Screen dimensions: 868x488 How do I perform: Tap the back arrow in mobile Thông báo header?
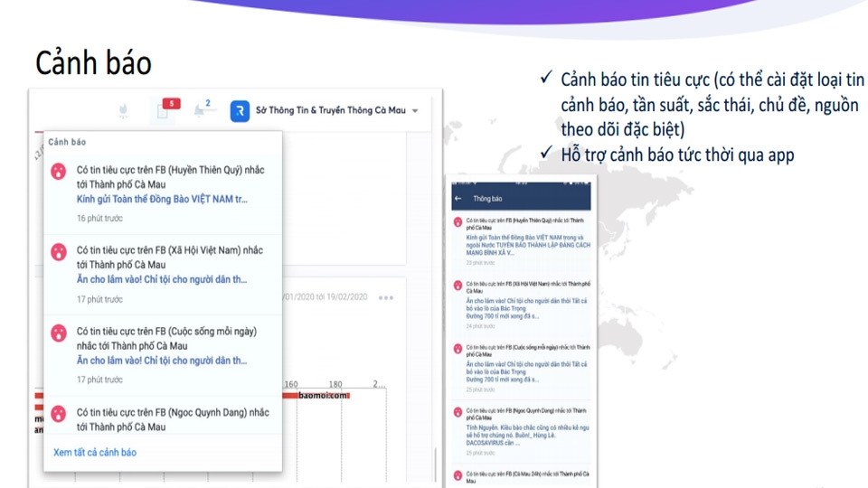tap(458, 199)
